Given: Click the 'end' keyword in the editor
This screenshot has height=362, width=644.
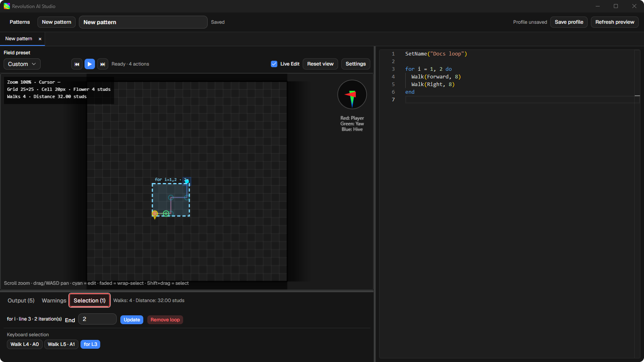Looking at the screenshot, I should [x=410, y=92].
